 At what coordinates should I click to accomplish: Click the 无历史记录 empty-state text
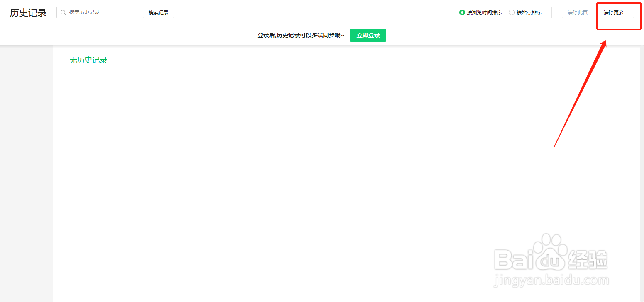coord(88,60)
